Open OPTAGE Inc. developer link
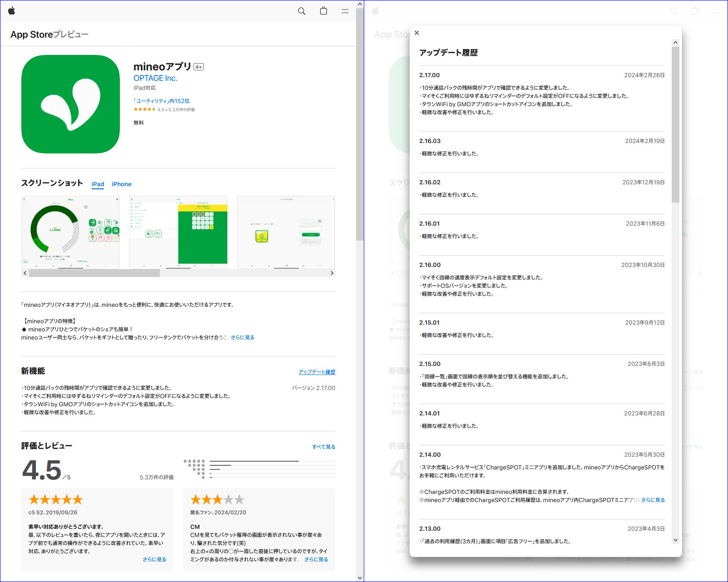This screenshot has height=582, width=728. tap(155, 78)
